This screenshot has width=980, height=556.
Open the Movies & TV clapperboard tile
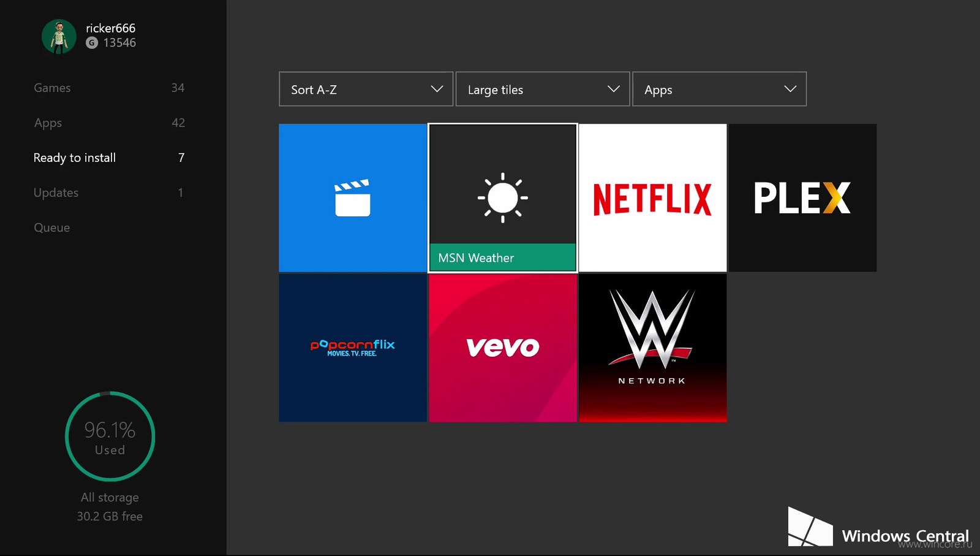click(x=353, y=198)
